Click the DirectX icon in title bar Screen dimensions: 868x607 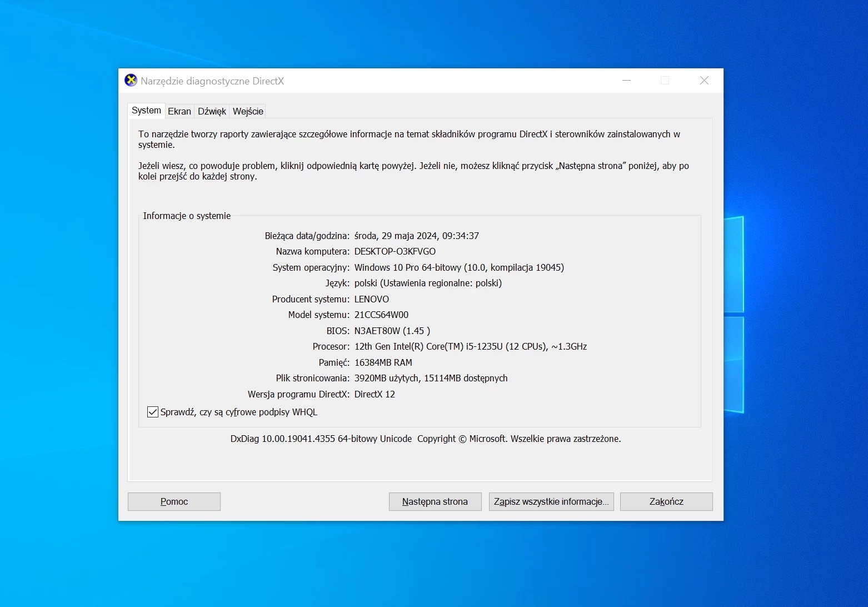(x=131, y=81)
